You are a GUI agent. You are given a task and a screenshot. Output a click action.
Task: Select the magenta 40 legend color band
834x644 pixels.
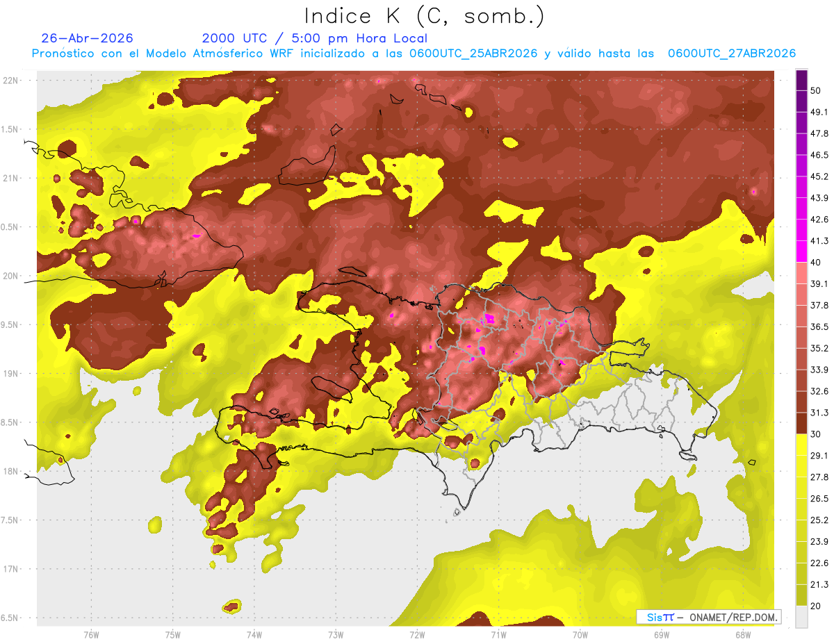801,251
